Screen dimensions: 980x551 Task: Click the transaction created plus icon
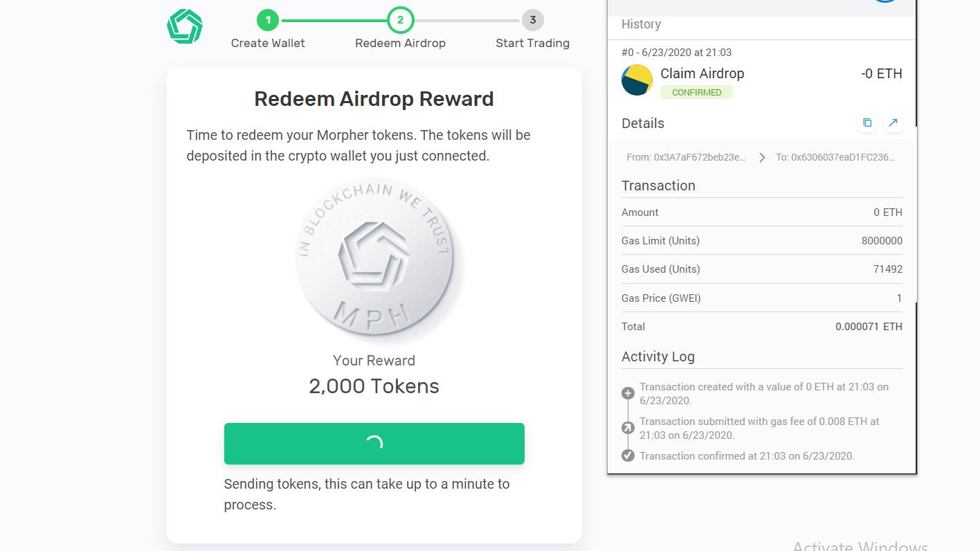[628, 393]
